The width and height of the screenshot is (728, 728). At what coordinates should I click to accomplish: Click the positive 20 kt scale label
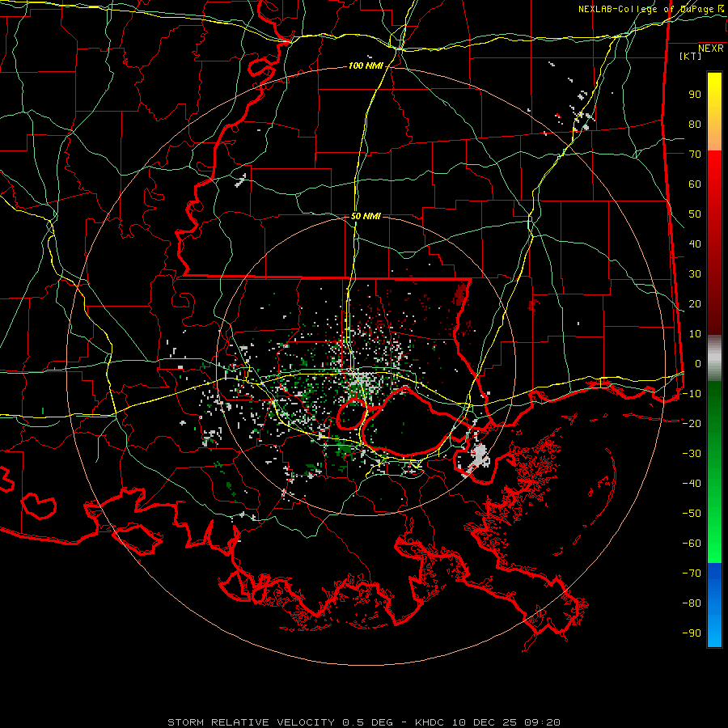coord(695,304)
